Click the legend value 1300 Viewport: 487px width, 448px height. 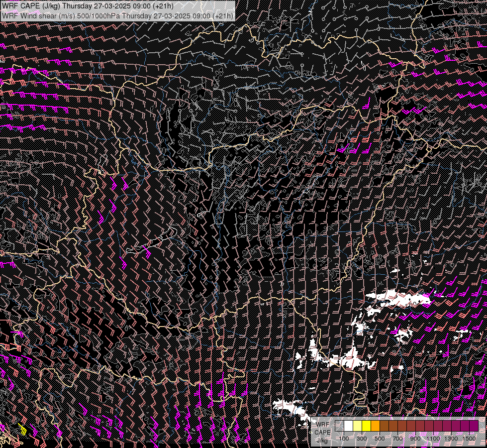[451, 439]
